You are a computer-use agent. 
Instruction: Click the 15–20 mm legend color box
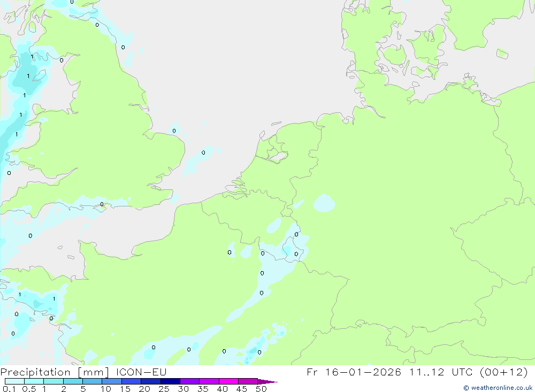132,381
